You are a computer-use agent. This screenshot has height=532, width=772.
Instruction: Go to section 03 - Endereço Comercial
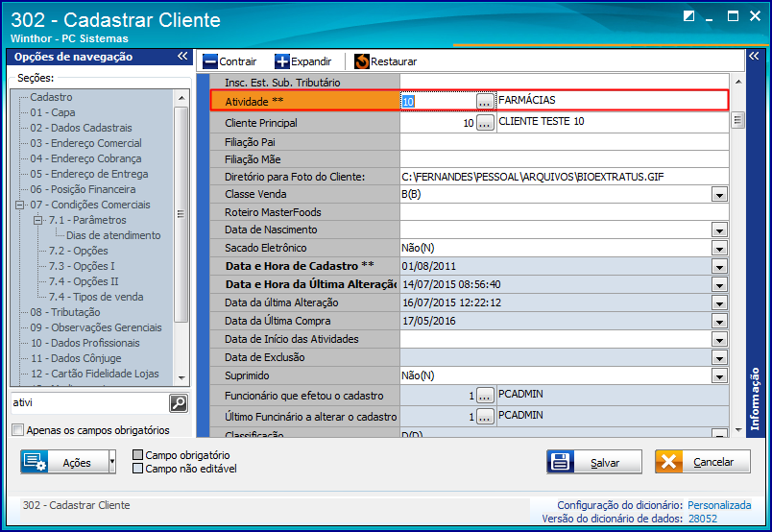(86, 143)
